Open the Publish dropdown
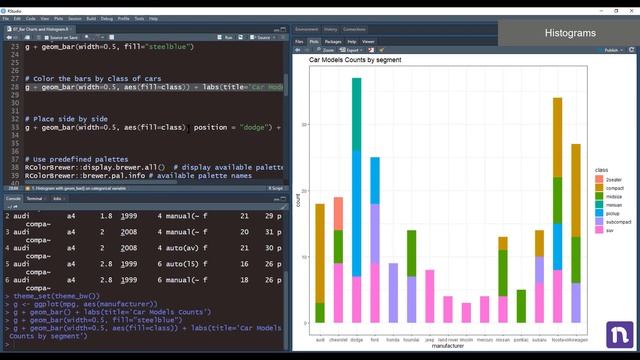The height and width of the screenshot is (360, 640). coord(611,50)
